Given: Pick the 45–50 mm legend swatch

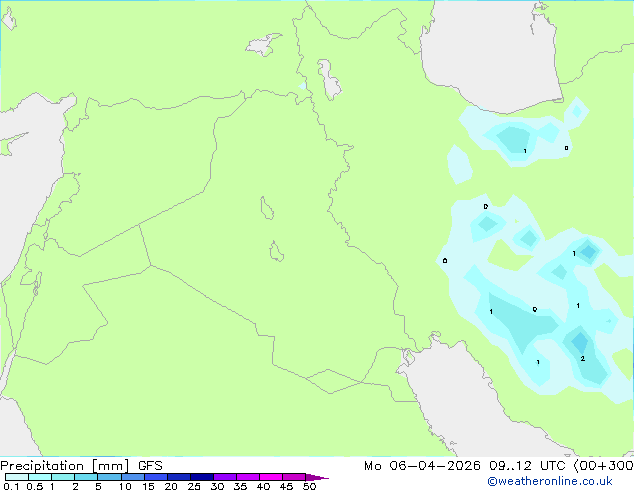Looking at the screenshot, I should [294, 477].
